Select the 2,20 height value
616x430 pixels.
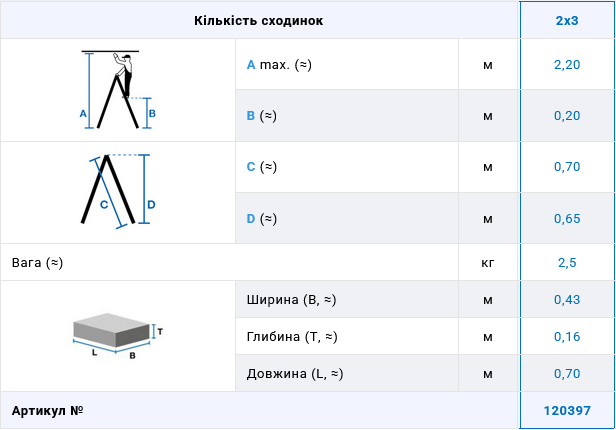[x=567, y=65]
